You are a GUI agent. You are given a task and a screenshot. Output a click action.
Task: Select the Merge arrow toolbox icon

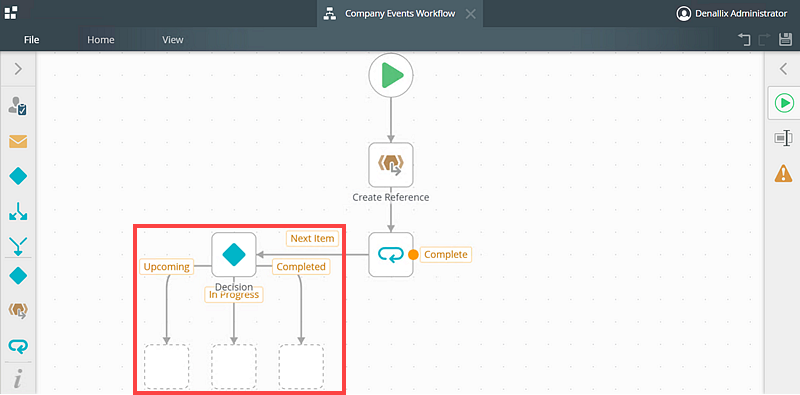(18, 245)
